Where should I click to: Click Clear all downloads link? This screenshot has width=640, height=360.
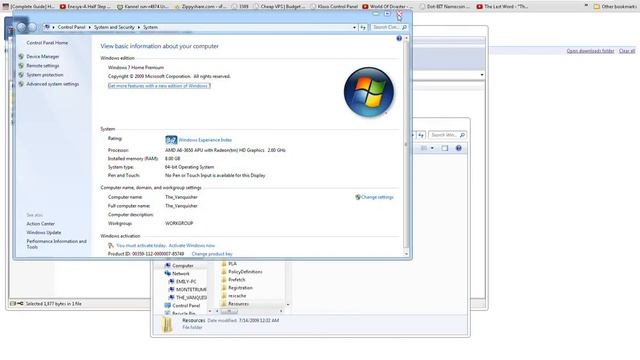pyautogui.click(x=627, y=51)
